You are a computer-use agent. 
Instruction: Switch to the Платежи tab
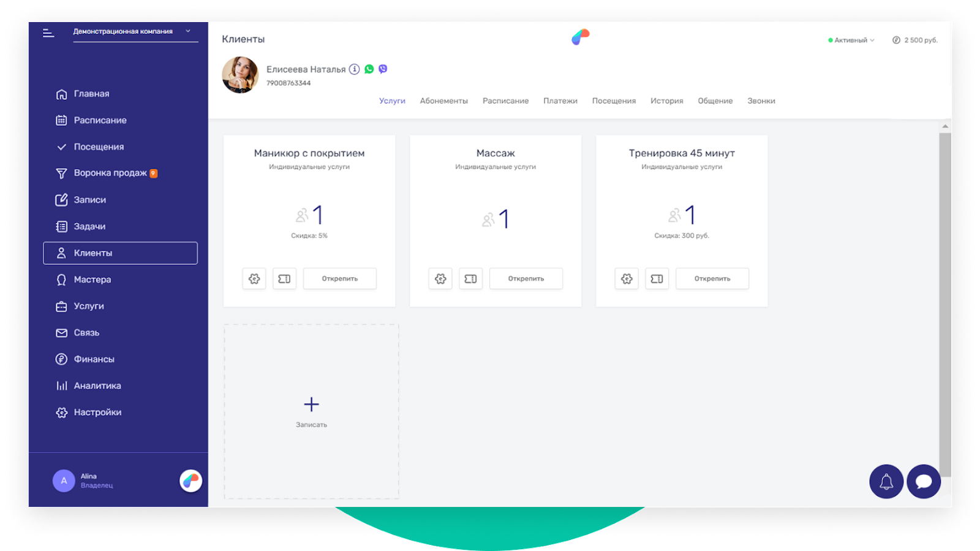560,101
